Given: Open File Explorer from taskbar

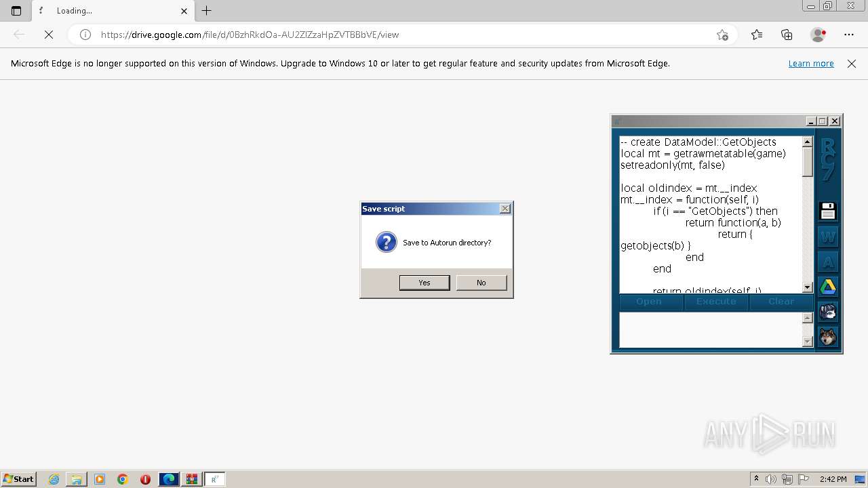Looking at the screenshot, I should tap(77, 479).
